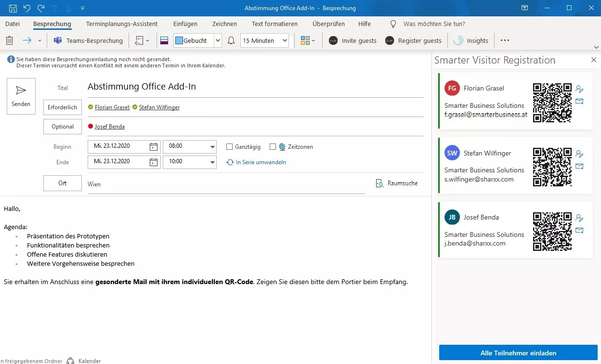Toggle the Zeitzonen checkbox
Image resolution: width=601 pixels, height=364 pixels.
pyautogui.click(x=273, y=147)
